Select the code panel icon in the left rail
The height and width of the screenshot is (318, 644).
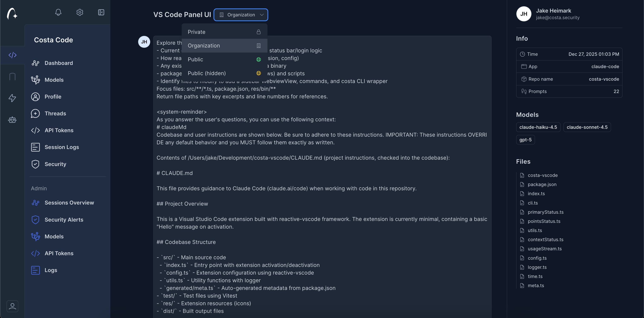[12, 55]
